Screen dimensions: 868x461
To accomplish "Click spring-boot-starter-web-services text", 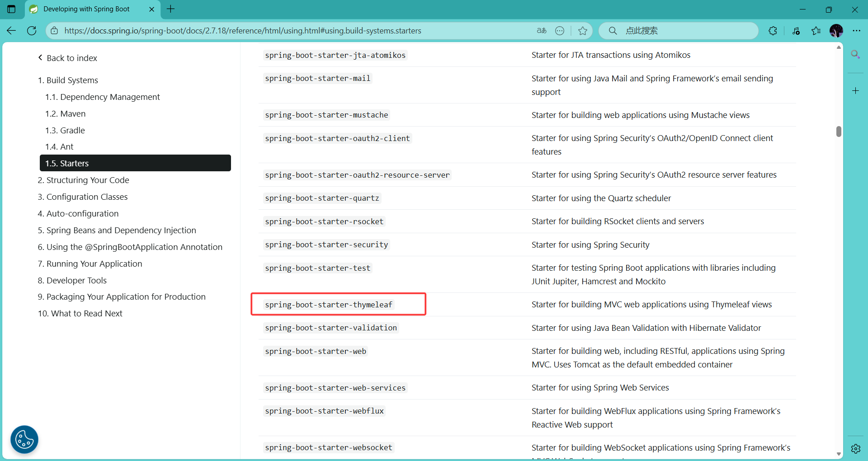I will 335,388.
